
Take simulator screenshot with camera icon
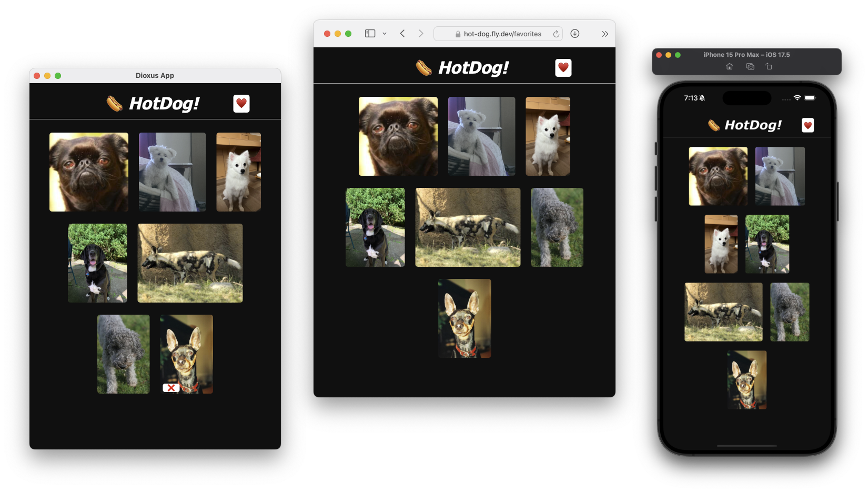(750, 66)
